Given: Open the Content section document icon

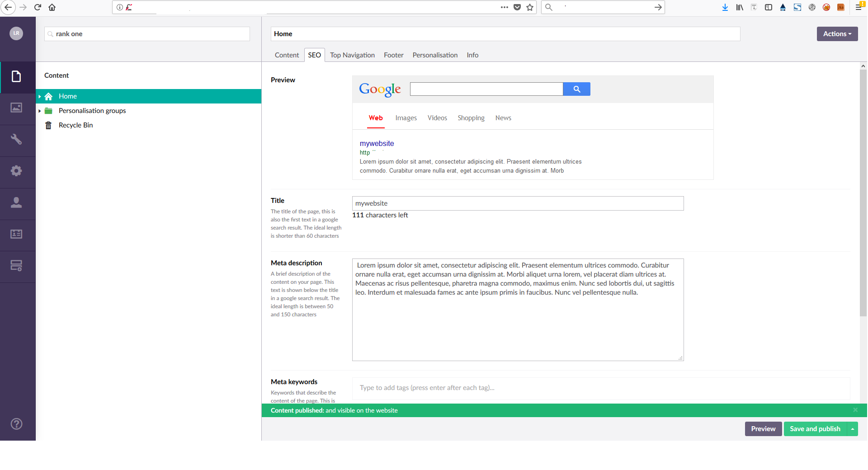Looking at the screenshot, I should [16, 76].
